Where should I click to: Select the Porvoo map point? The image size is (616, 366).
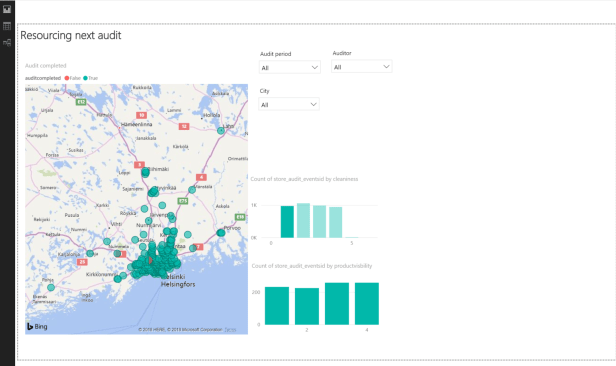221,233
